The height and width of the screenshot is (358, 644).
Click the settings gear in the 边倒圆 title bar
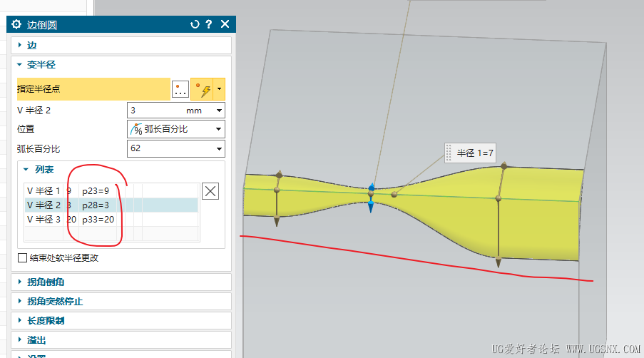(16, 24)
